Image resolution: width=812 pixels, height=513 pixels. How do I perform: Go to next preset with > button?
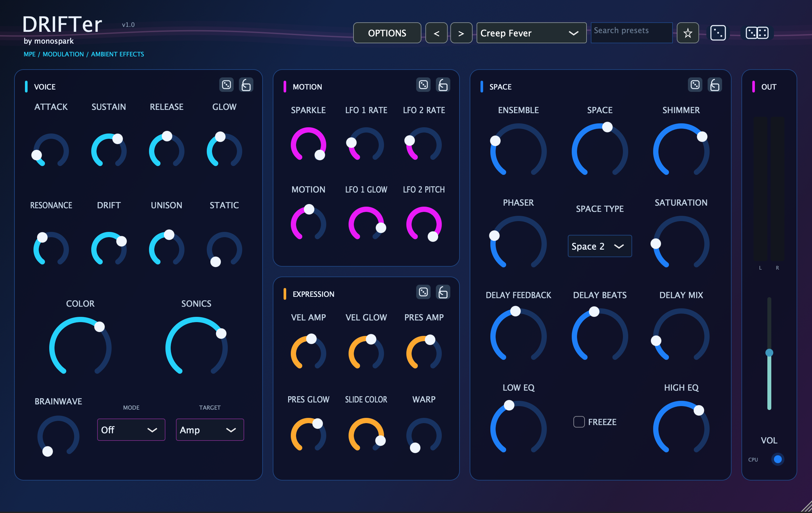[461, 33]
